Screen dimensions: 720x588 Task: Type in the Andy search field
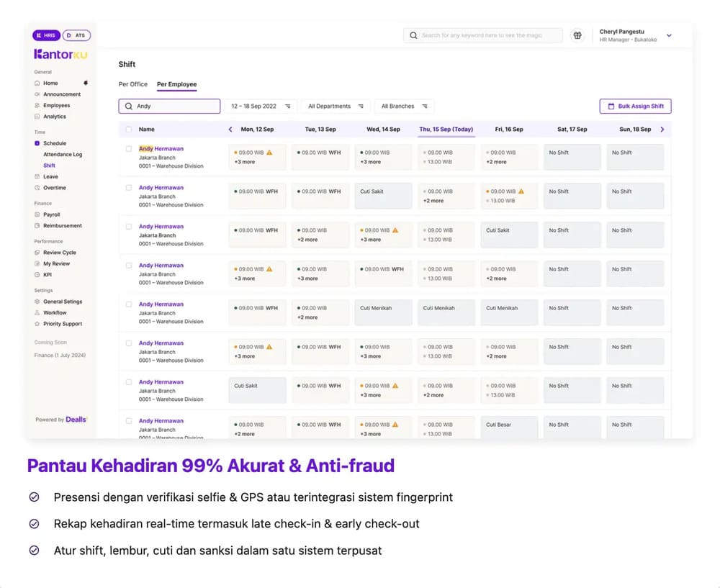(169, 106)
